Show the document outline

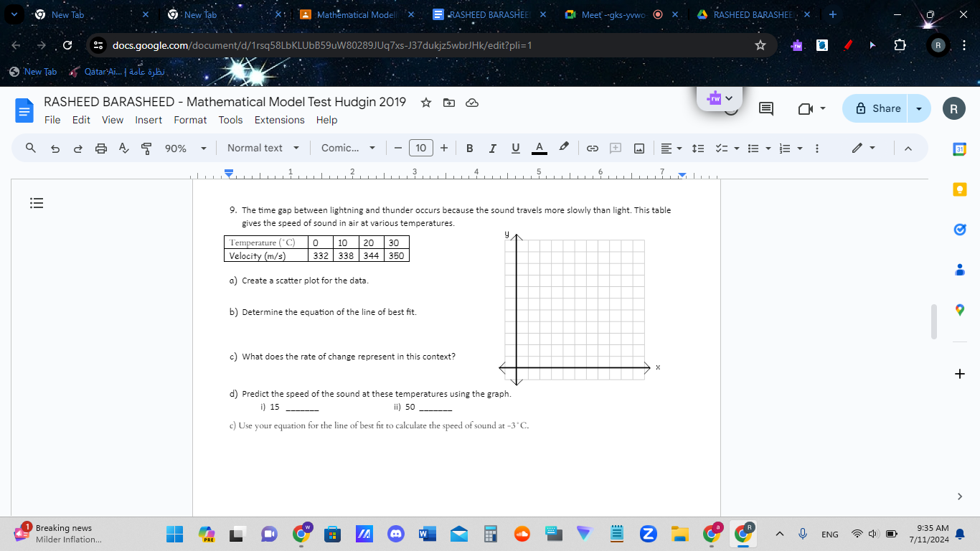(x=37, y=203)
